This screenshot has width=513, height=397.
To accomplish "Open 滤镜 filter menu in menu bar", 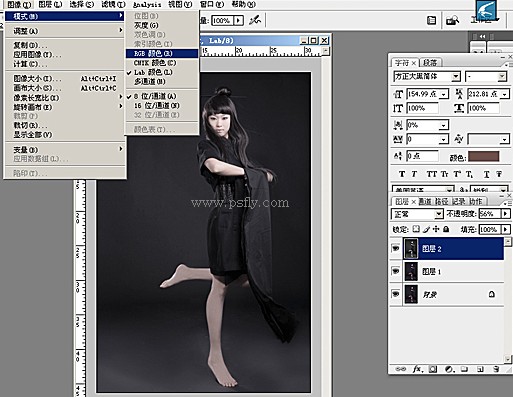I will [113, 4].
